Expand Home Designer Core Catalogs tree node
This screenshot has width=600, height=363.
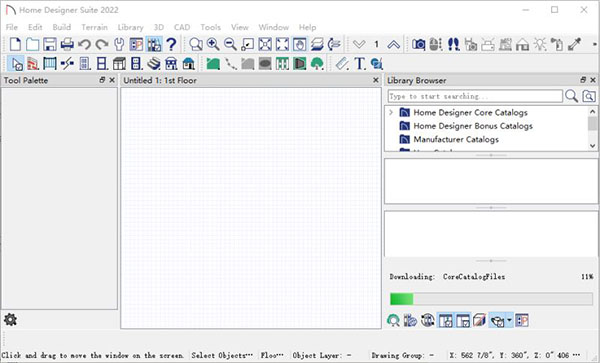tap(391, 112)
